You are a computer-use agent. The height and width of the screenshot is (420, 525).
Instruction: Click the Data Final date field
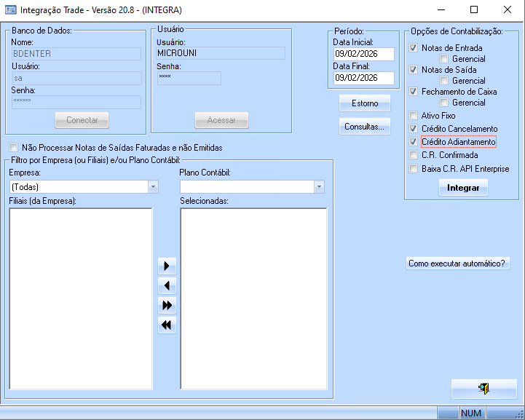click(363, 78)
